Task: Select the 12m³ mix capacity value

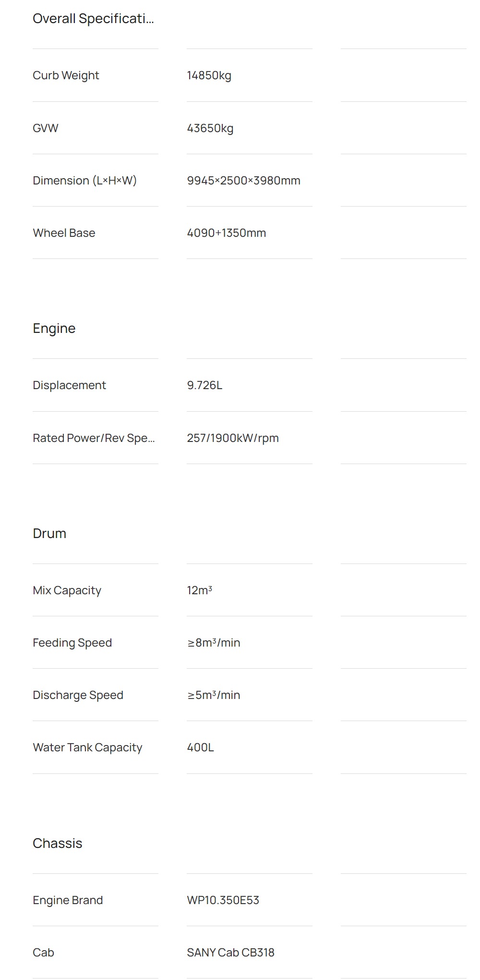Action: pos(200,590)
